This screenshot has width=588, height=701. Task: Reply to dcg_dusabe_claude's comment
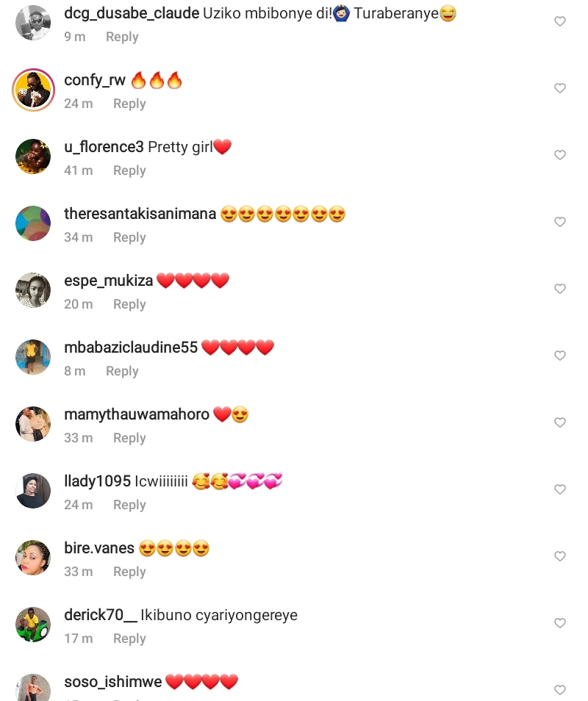tap(122, 37)
